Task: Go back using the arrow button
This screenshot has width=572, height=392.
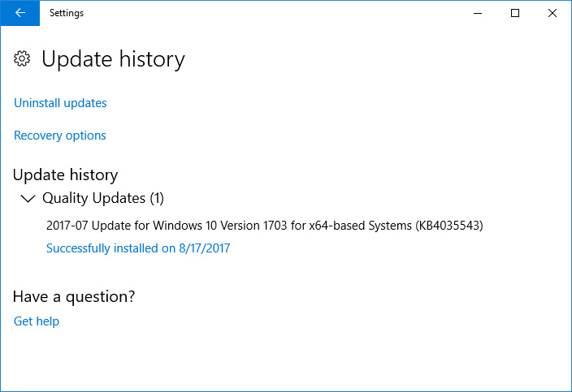Action: [x=20, y=13]
